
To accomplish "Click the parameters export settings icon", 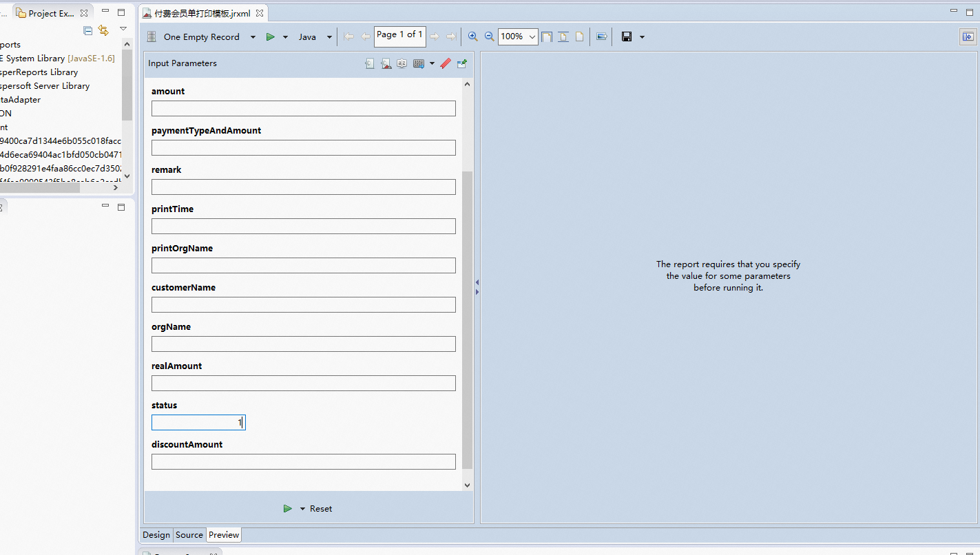I will 418,63.
